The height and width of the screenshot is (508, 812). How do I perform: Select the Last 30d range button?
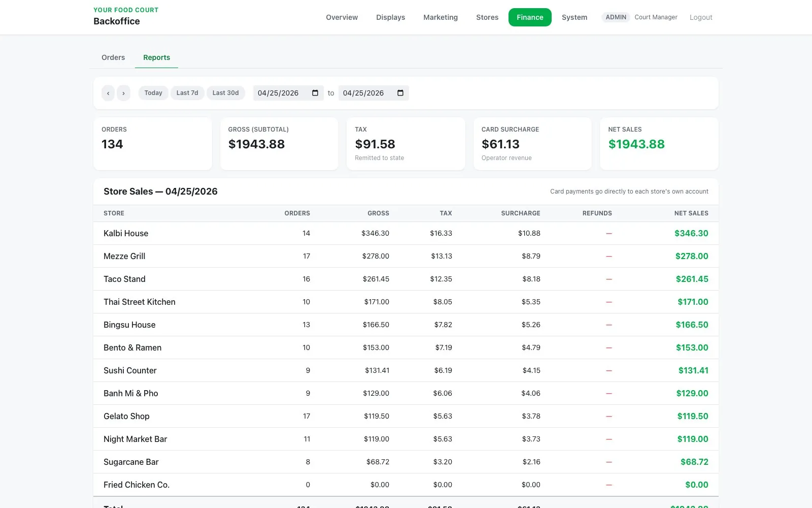tap(225, 93)
